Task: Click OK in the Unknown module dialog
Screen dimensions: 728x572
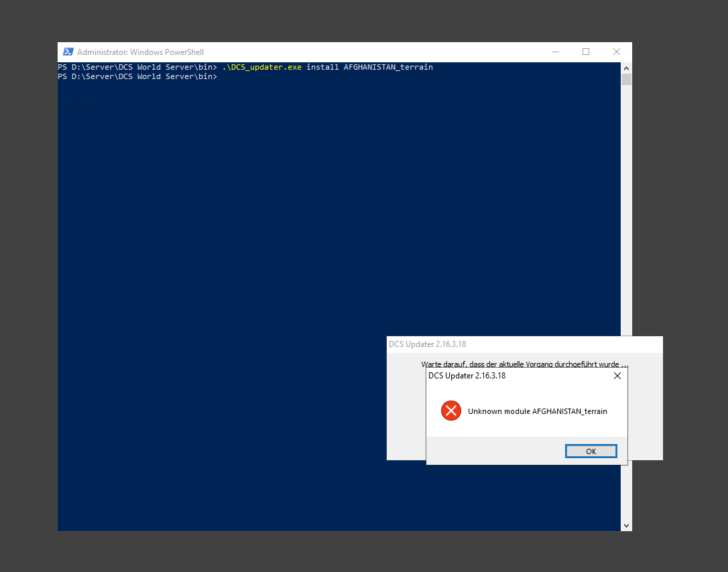Action: (591, 451)
